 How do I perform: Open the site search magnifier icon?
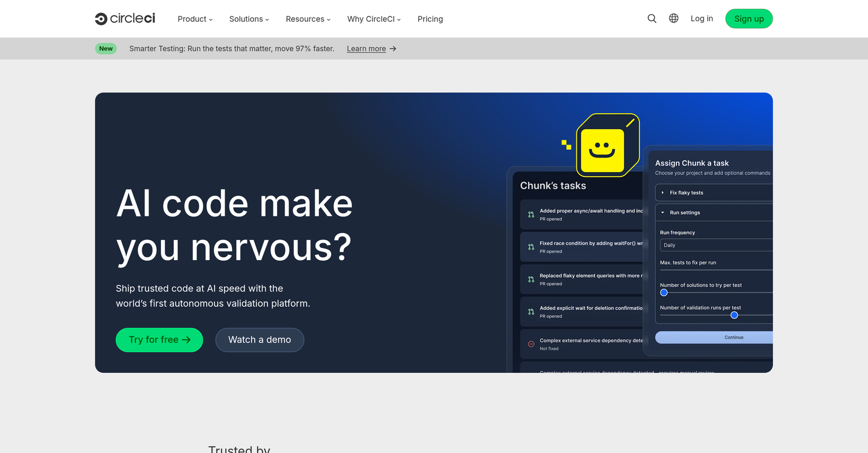[652, 19]
